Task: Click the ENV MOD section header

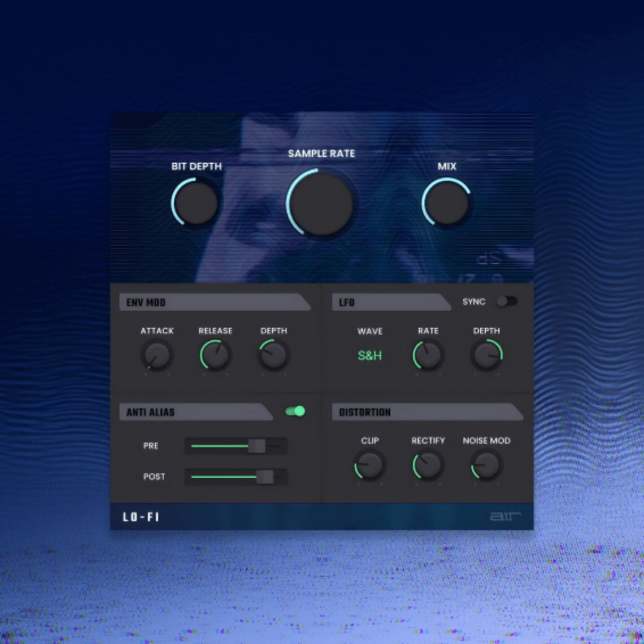Action: tap(215, 302)
